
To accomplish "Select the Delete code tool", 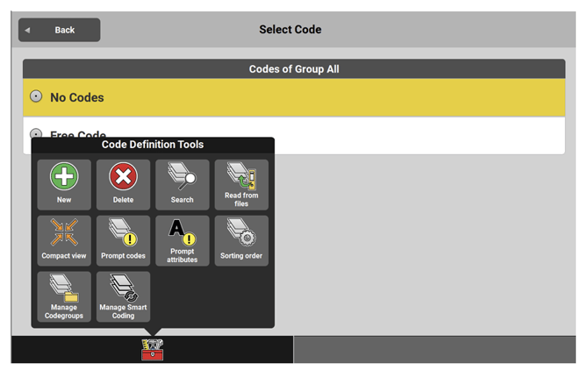I will tap(123, 184).
